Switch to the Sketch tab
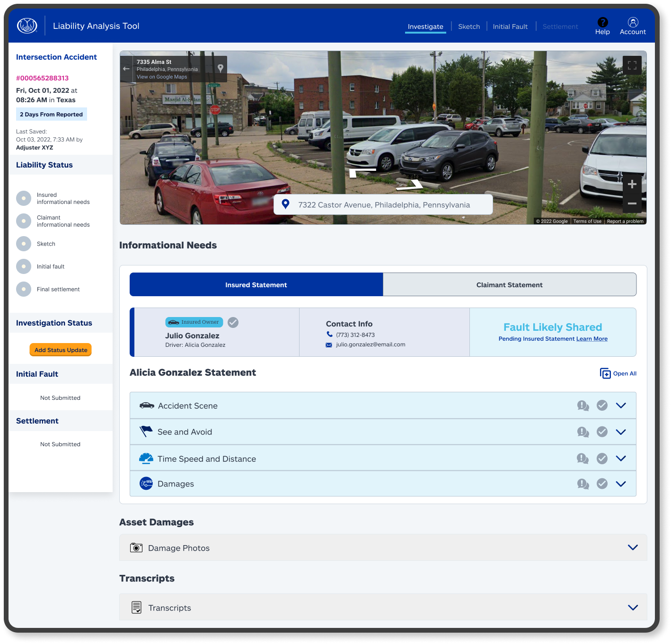 point(469,26)
